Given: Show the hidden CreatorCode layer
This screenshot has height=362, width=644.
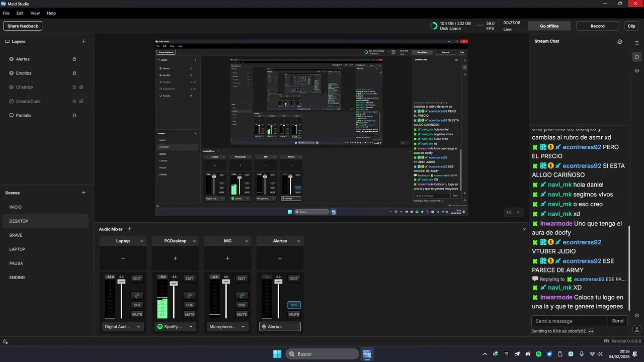Looking at the screenshot, I should click(81, 101).
